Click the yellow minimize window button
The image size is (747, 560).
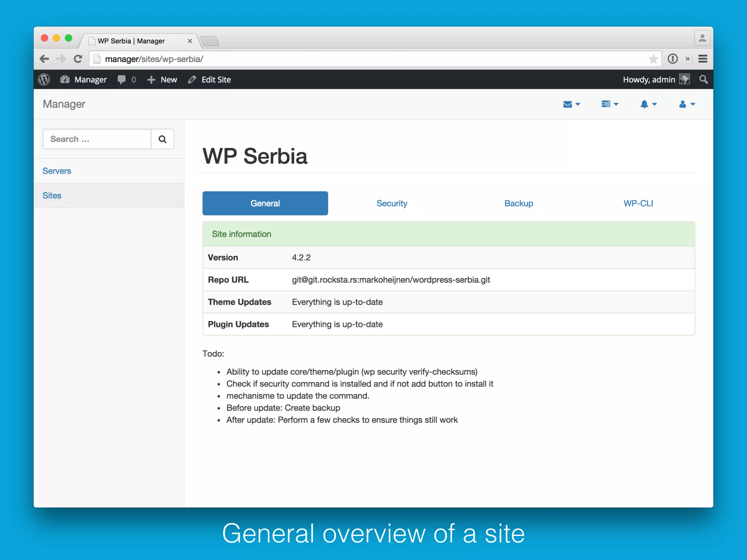[57, 38]
